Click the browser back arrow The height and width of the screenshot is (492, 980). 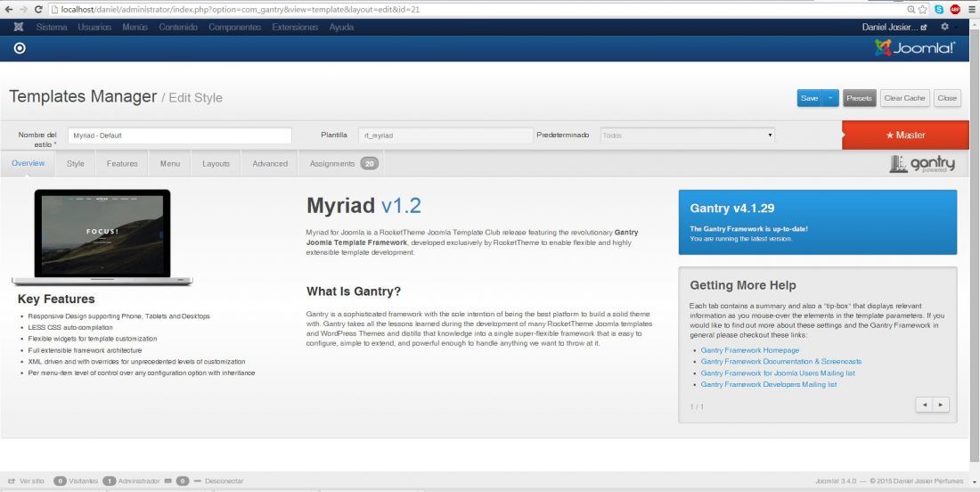pos(8,10)
